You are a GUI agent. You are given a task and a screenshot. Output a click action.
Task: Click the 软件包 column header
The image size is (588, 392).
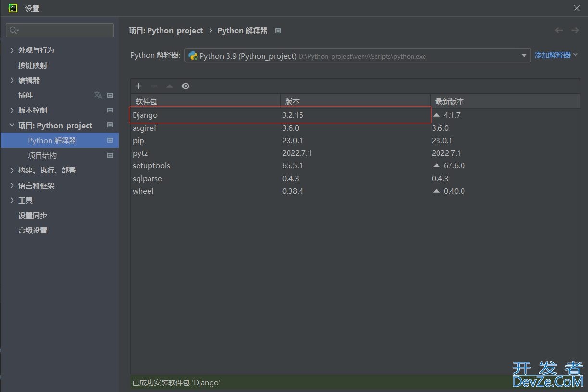[205, 101]
